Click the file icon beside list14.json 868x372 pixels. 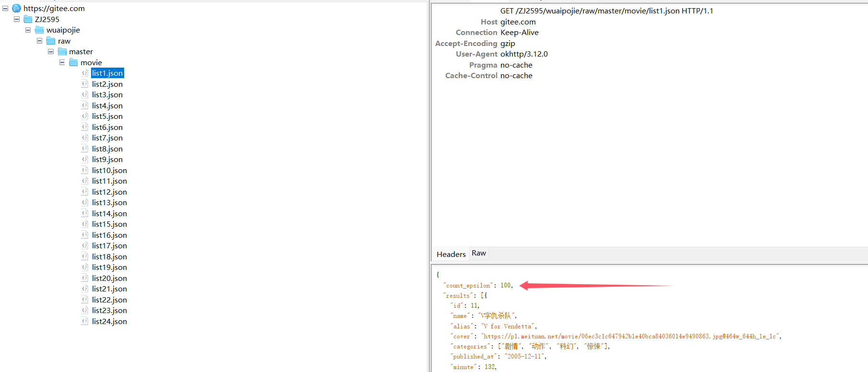click(85, 213)
